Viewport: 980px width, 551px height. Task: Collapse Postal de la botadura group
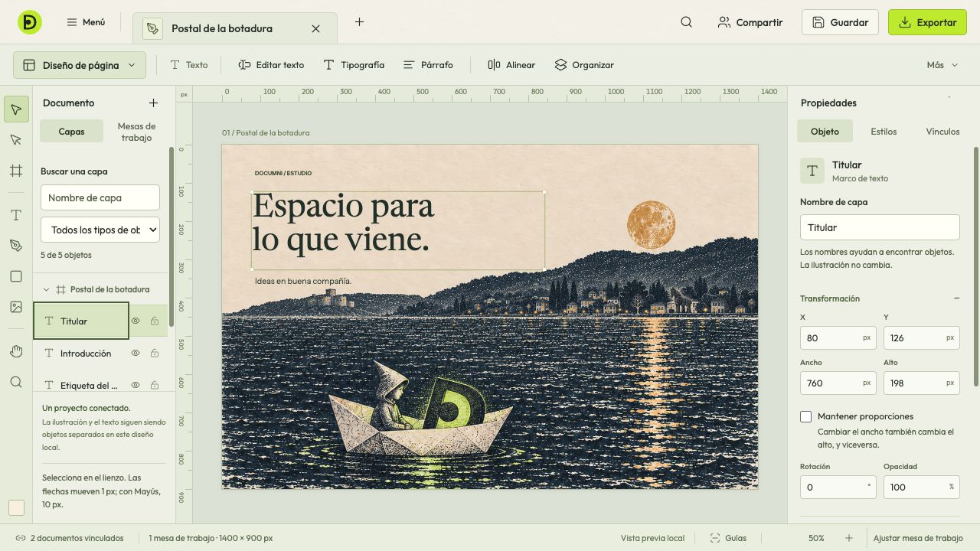[46, 289]
